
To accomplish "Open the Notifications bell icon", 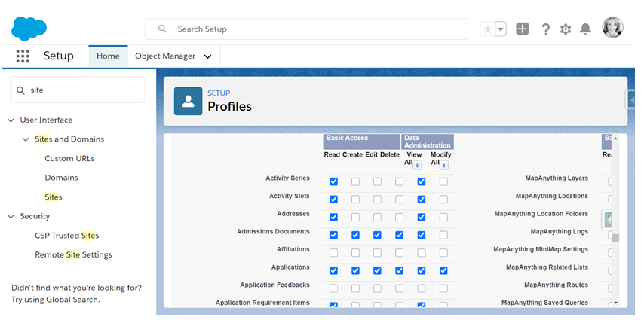I will pyautogui.click(x=585, y=29).
